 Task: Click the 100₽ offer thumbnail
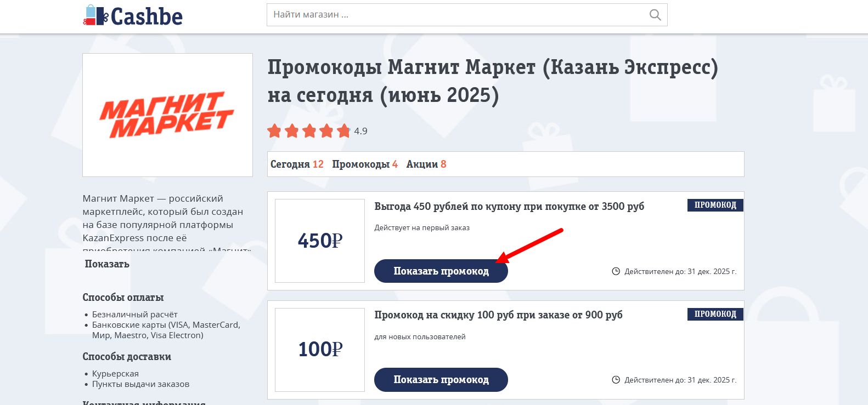coord(320,350)
